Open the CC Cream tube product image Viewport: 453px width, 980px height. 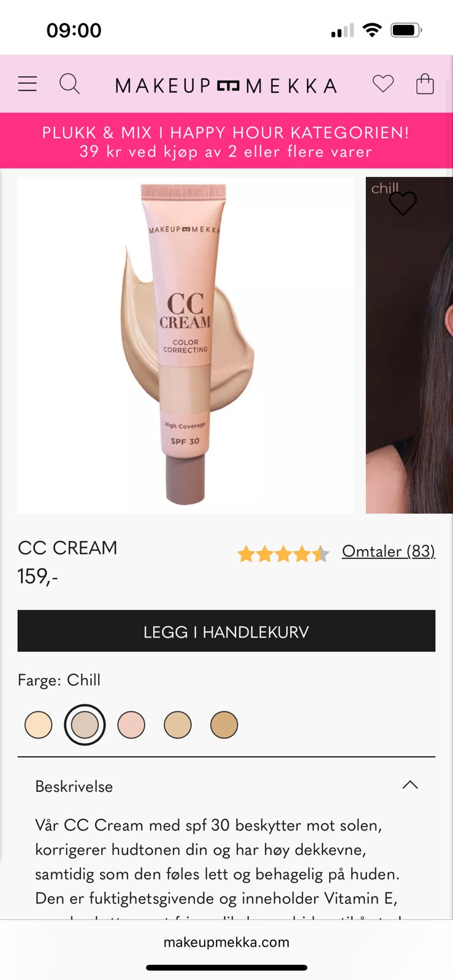(x=186, y=345)
